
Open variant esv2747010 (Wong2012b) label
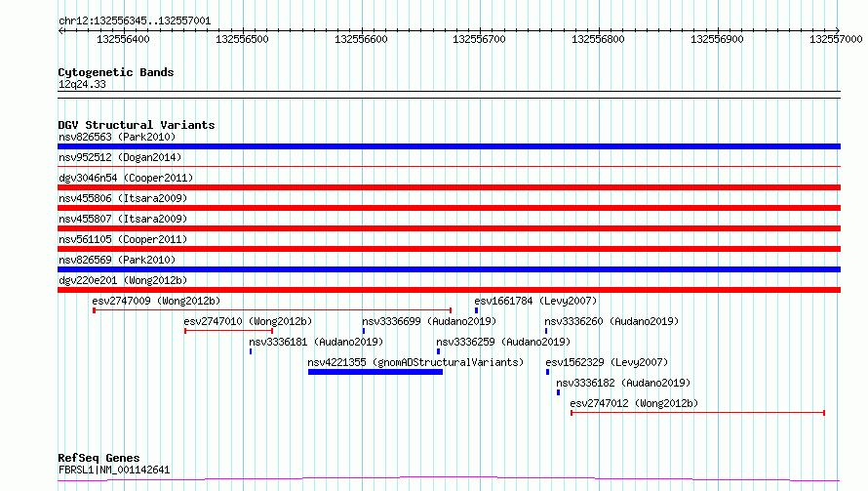(x=248, y=321)
